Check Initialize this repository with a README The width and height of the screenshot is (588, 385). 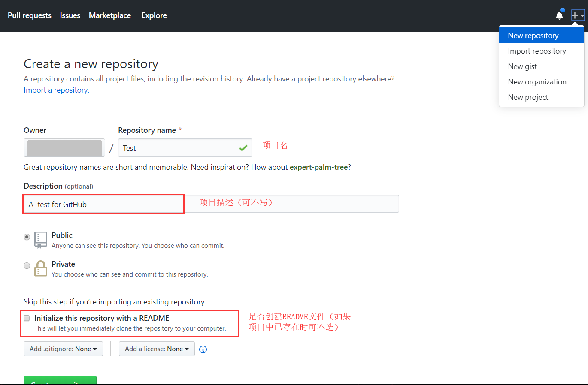click(x=27, y=318)
